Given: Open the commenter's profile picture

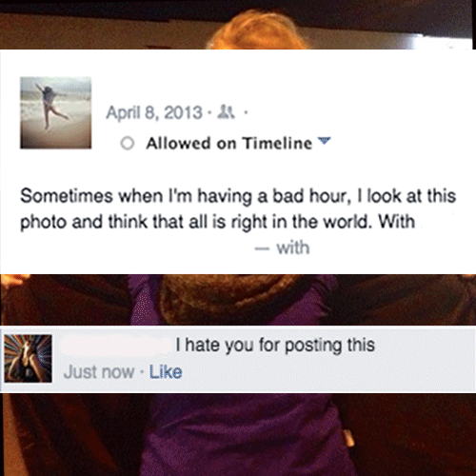Looking at the screenshot, I should tap(28, 358).
